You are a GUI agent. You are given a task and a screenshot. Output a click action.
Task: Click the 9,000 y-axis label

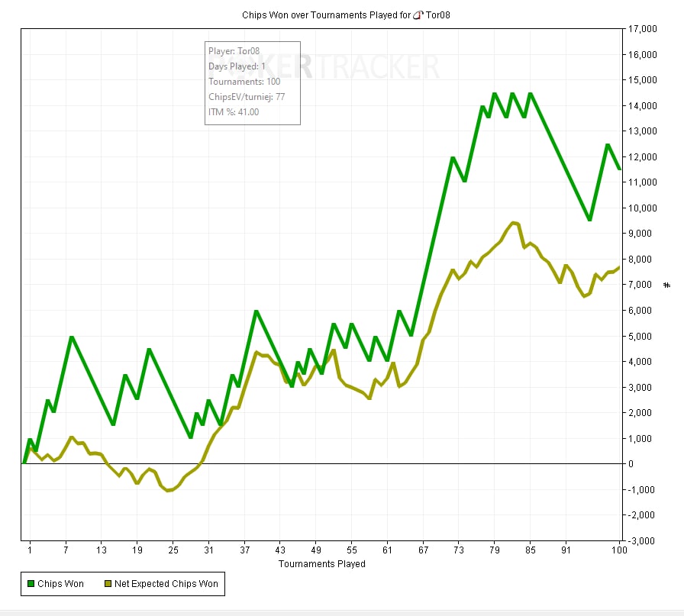640,234
